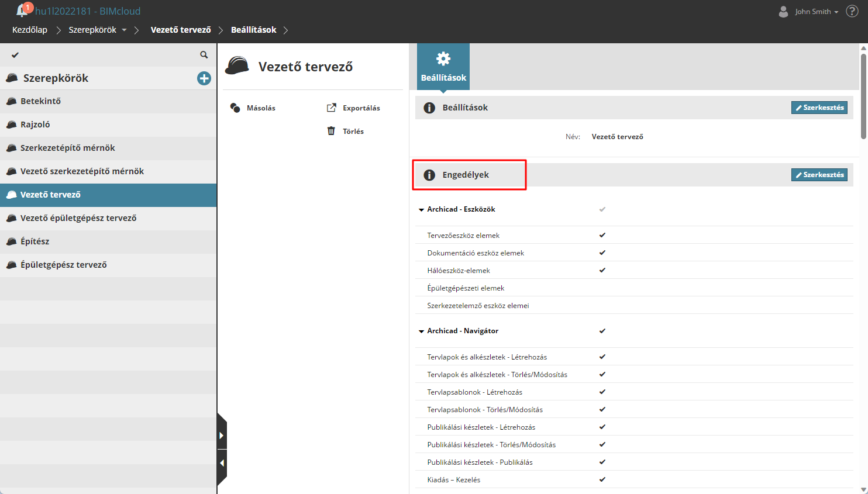868x494 pixels.
Task: Expand the side panel with the right arrow
Action: click(x=222, y=436)
